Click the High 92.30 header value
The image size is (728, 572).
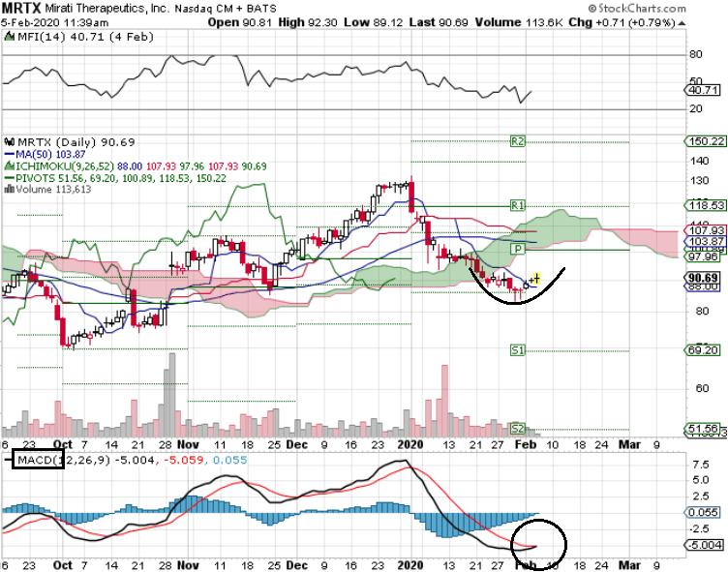tap(308, 22)
